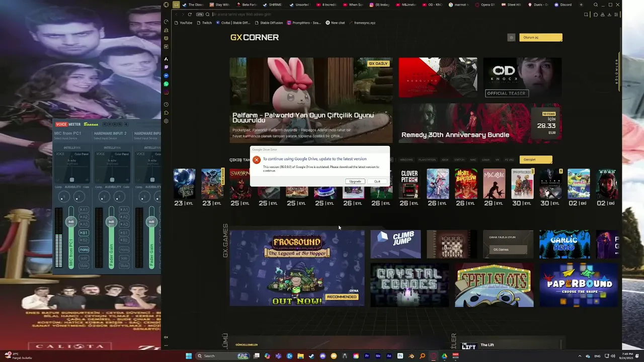The width and height of the screenshot is (644, 362).
Task: Open Google Drive icon in the taskbar
Action: point(444,356)
